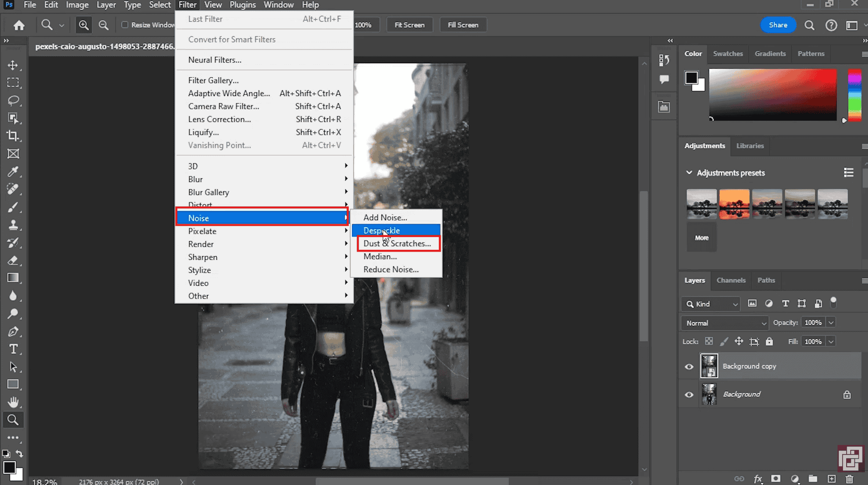Select the Hand tool
The width and height of the screenshot is (868, 485).
[13, 402]
